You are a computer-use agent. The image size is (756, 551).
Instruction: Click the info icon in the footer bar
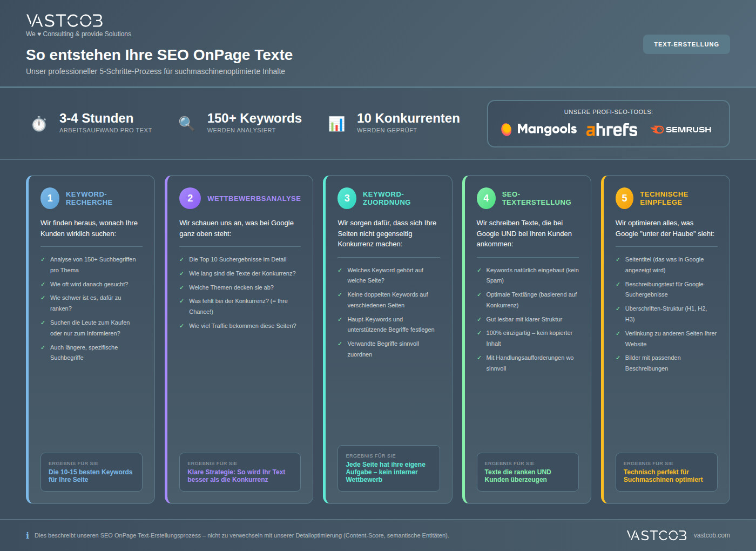click(27, 535)
